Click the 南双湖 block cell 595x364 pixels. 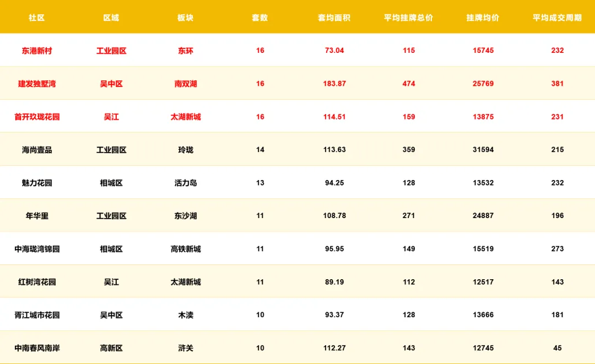tap(186, 84)
